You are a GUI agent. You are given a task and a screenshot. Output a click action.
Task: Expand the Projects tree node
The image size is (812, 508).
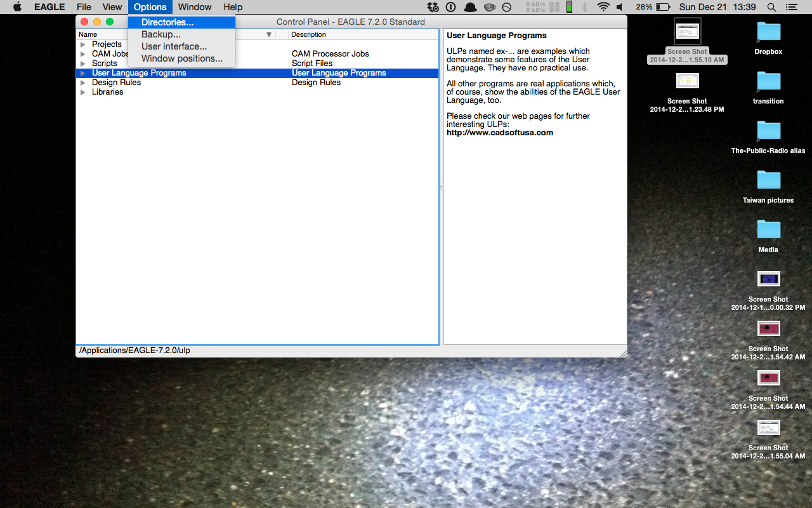[83, 44]
